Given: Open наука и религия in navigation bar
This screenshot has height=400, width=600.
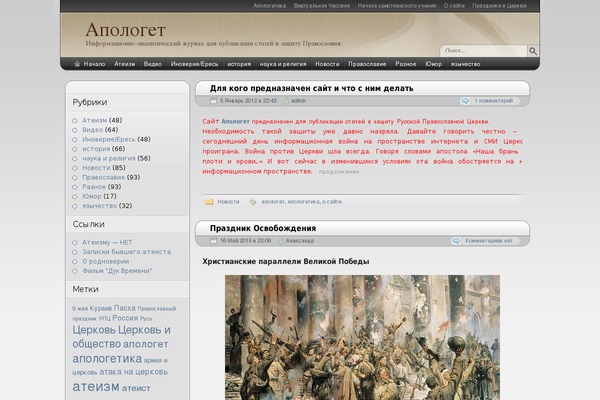Looking at the screenshot, I should tap(283, 64).
